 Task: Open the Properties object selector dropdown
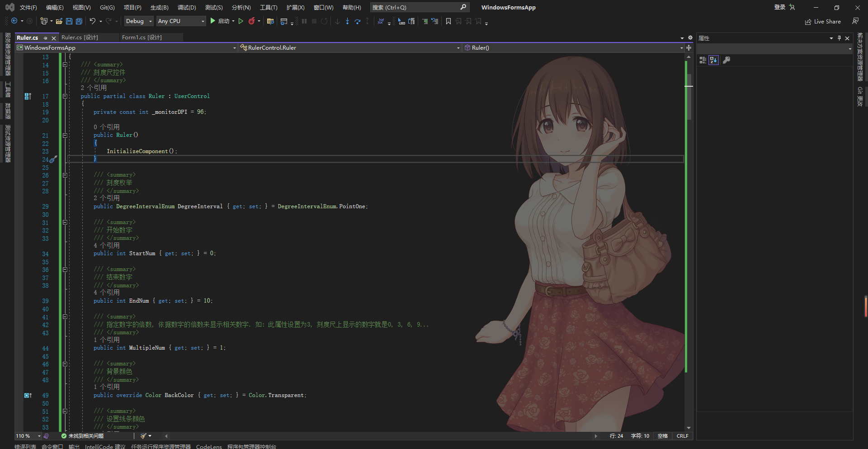[x=775, y=48]
